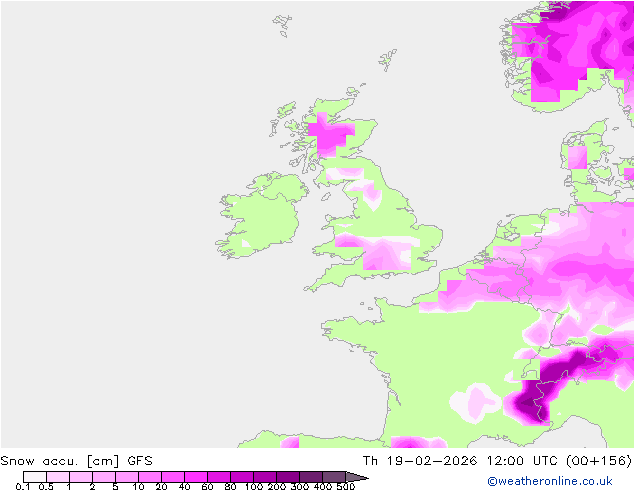Choose the 40–60 cm legend swatch
This screenshot has height=490, width=634.
196,477
